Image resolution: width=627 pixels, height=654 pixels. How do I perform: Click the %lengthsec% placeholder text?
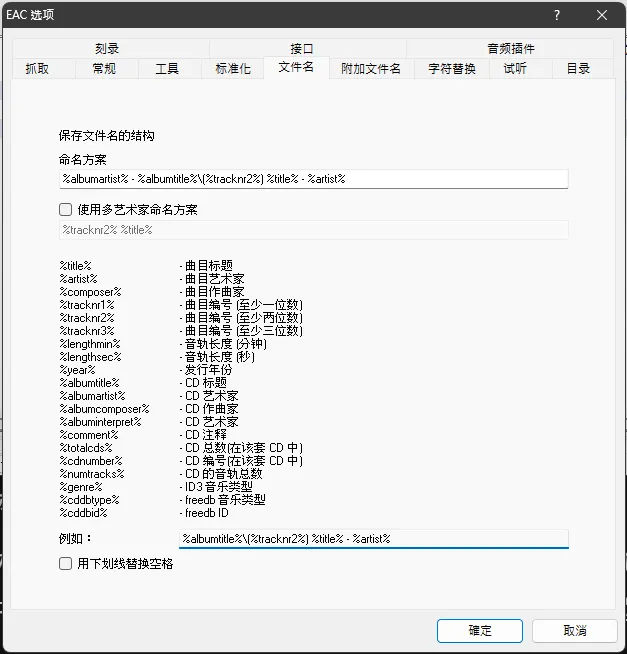(91, 357)
